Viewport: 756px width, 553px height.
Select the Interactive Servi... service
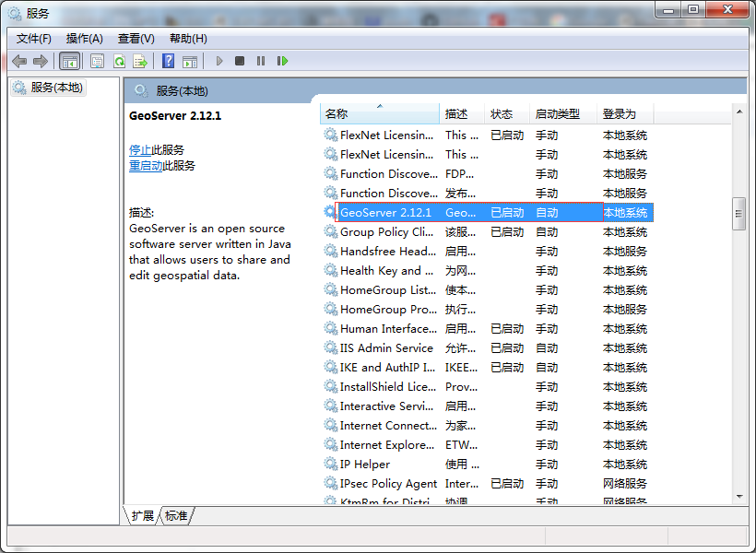point(487,406)
